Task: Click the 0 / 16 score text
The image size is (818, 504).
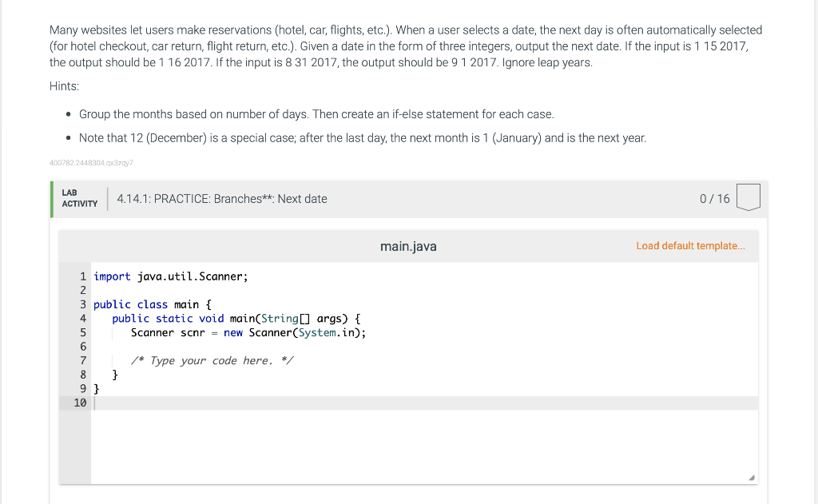Action: point(714,199)
